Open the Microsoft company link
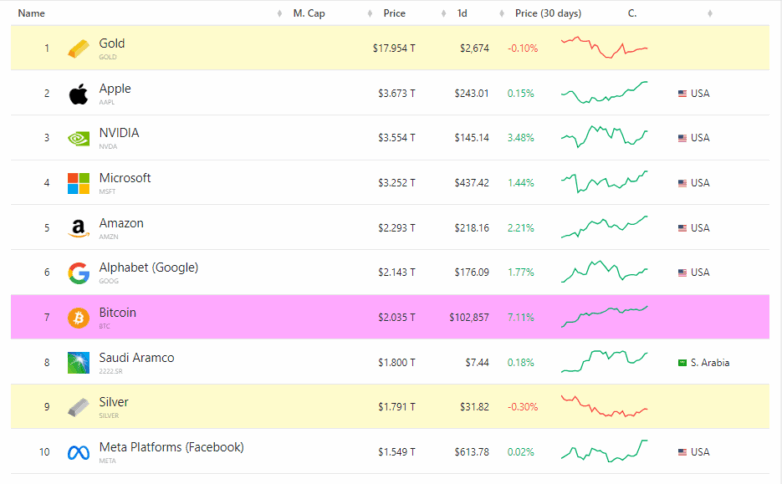The image size is (782, 484). coord(125,178)
